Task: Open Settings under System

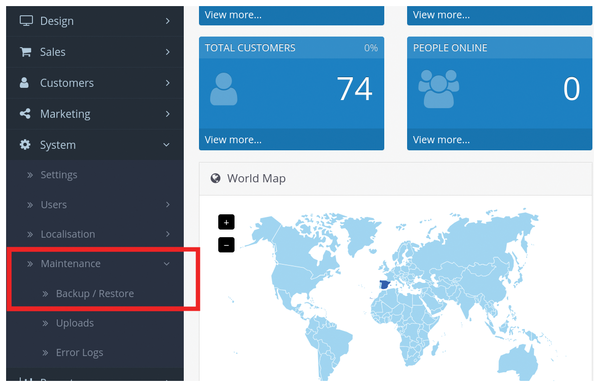Action: pyautogui.click(x=95, y=175)
